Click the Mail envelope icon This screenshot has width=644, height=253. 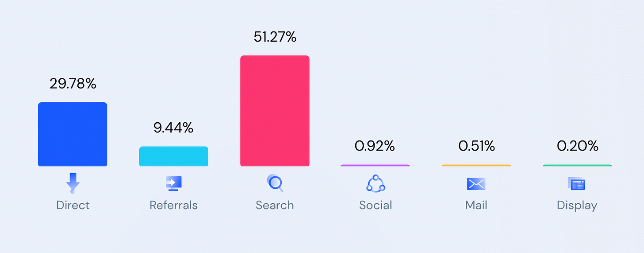coord(476,183)
